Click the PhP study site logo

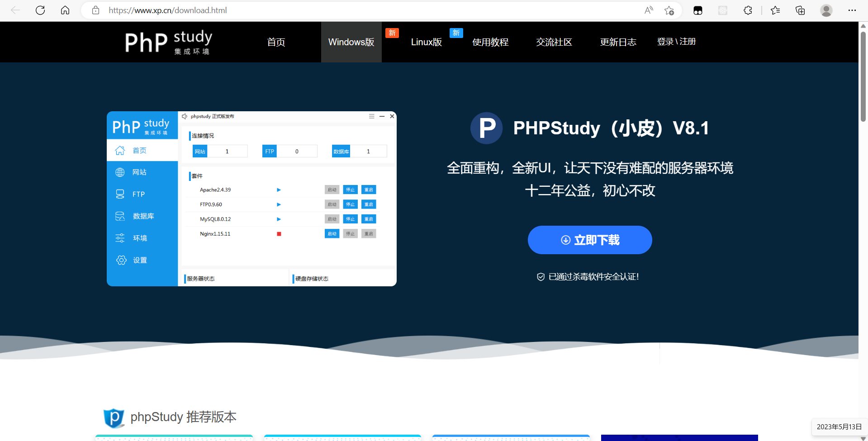tap(168, 42)
